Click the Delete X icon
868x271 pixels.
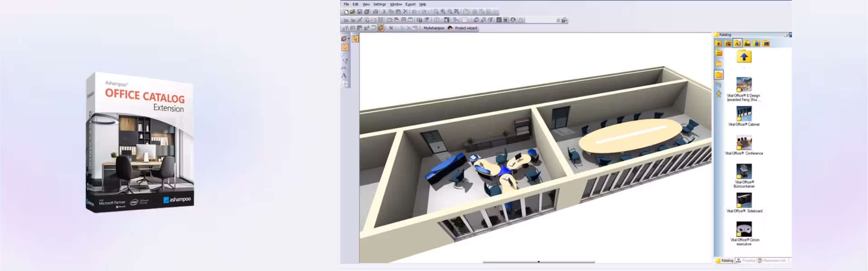[406, 12]
